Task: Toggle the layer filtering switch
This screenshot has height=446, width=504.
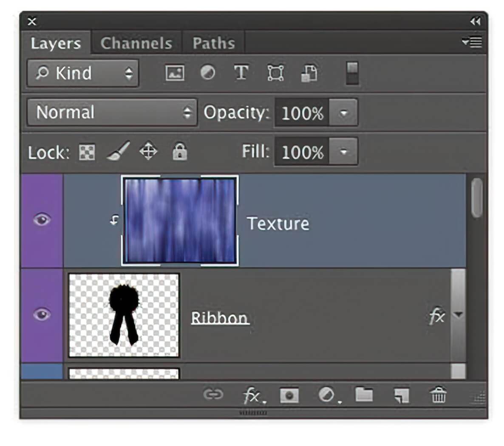Action: point(352,73)
